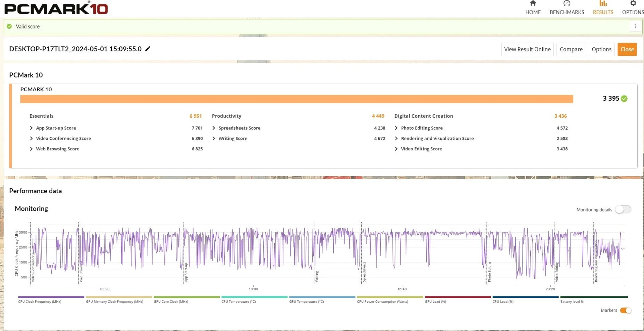Image resolution: width=644 pixels, height=331 pixels.
Task: Select GPU Core Clock legend swatch
Action: tap(186, 297)
